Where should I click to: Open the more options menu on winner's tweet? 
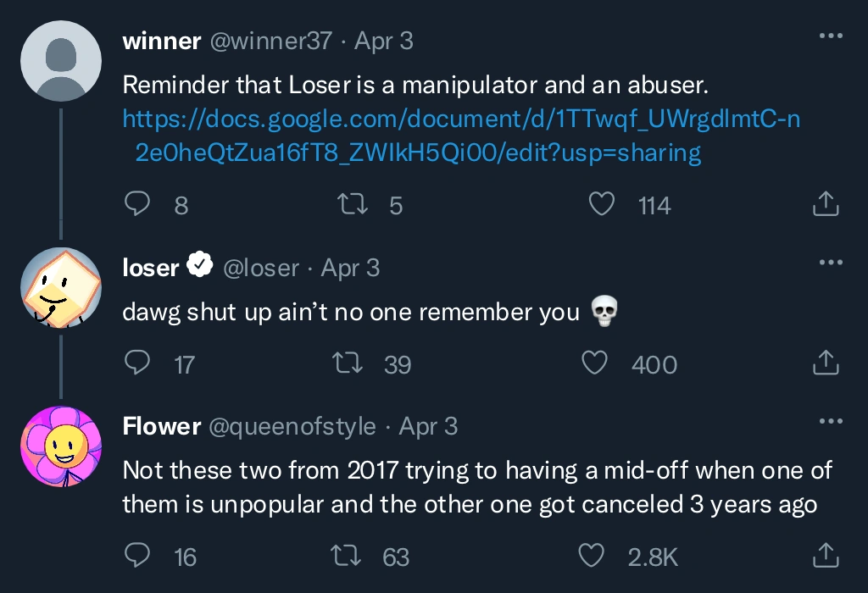(x=830, y=34)
